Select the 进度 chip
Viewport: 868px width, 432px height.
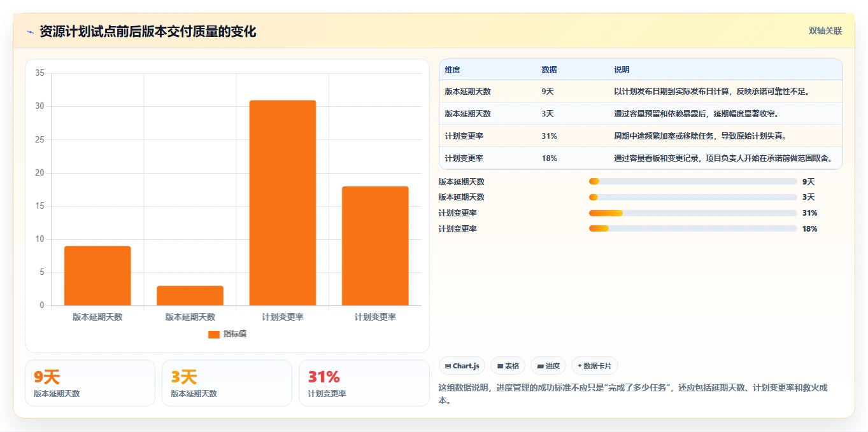(x=548, y=366)
